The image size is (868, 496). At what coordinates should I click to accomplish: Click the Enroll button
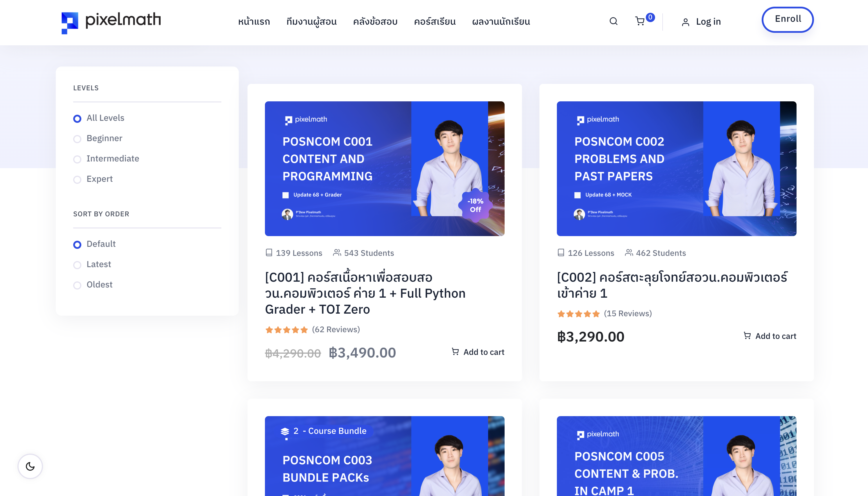[x=787, y=19]
